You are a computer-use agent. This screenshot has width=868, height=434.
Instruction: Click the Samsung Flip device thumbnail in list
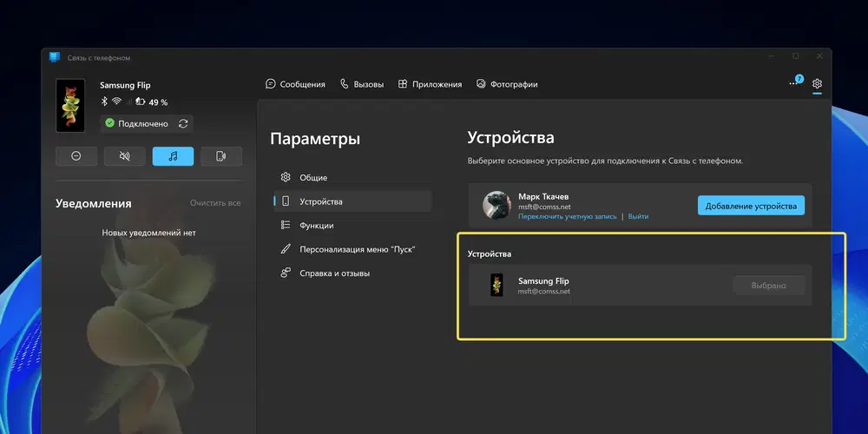pos(496,285)
